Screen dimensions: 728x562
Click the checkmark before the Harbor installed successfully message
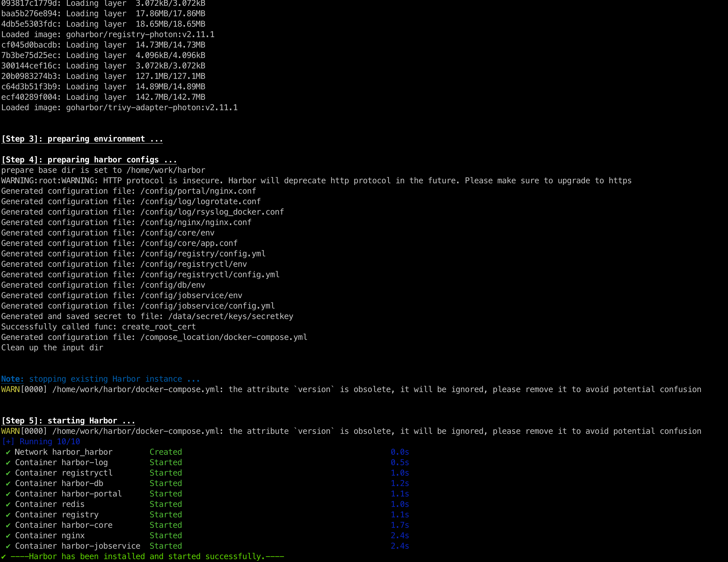(4, 557)
